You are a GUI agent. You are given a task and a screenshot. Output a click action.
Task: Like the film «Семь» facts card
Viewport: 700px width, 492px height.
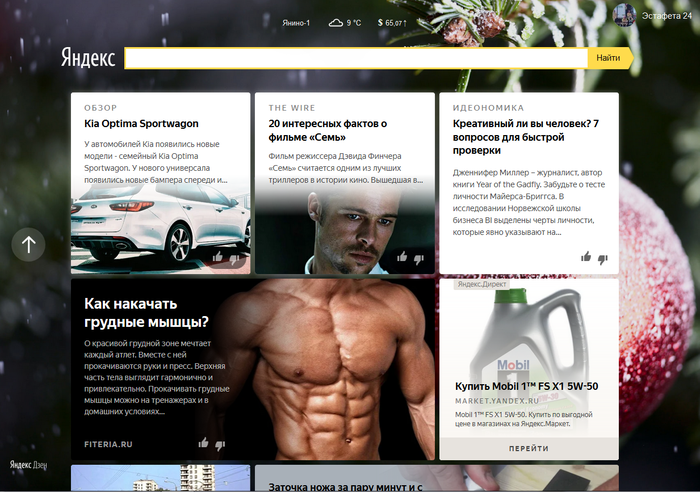click(402, 257)
